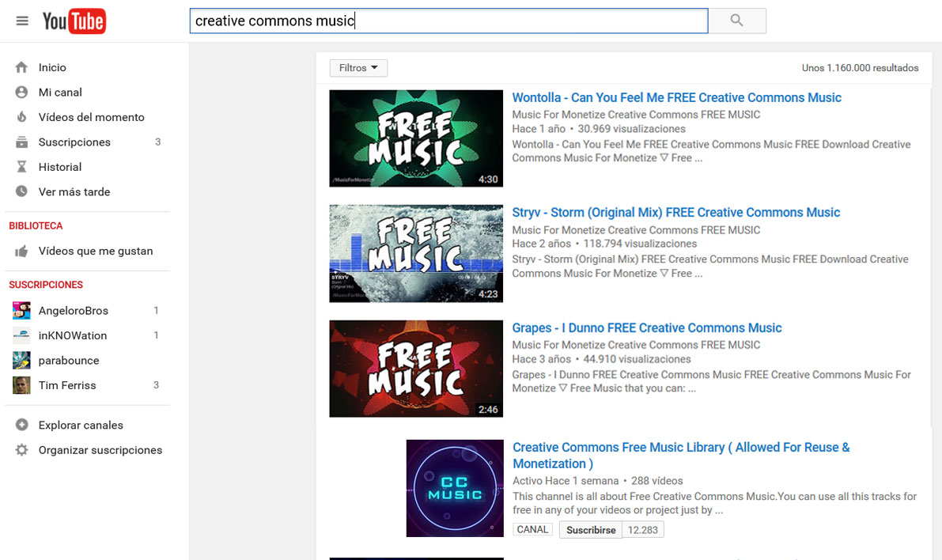942x560 pixels.
Task: Open the CC Music channel thumbnail
Action: pyautogui.click(x=455, y=489)
